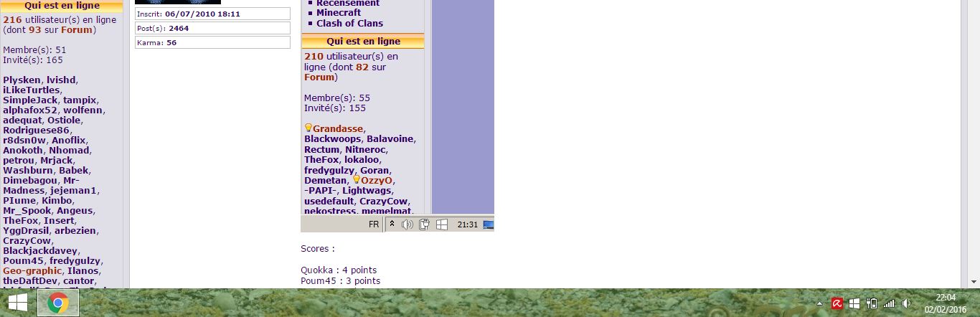Click the white Windows logo tray icon
This screenshot has width=980, height=317.
tap(854, 303)
